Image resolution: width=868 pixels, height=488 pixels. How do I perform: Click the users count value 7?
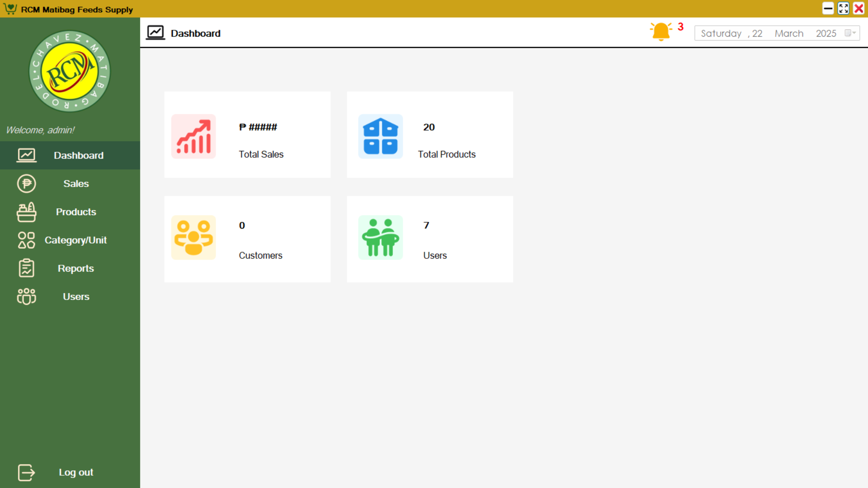426,225
